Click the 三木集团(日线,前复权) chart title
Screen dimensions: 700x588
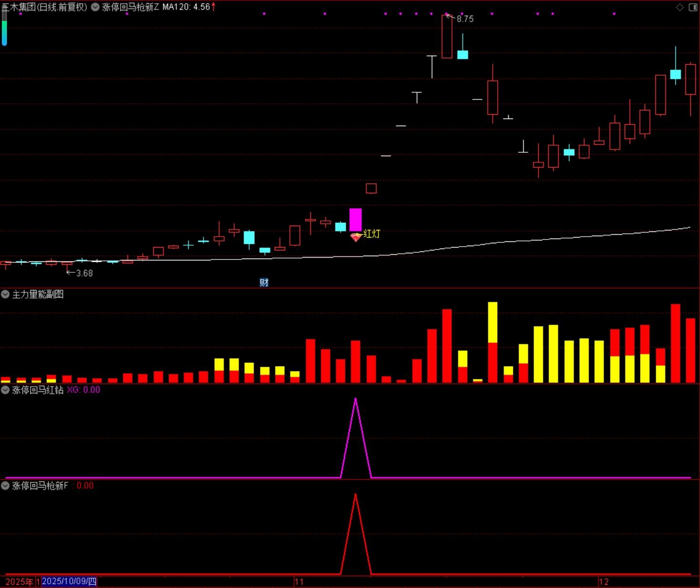(44, 7)
